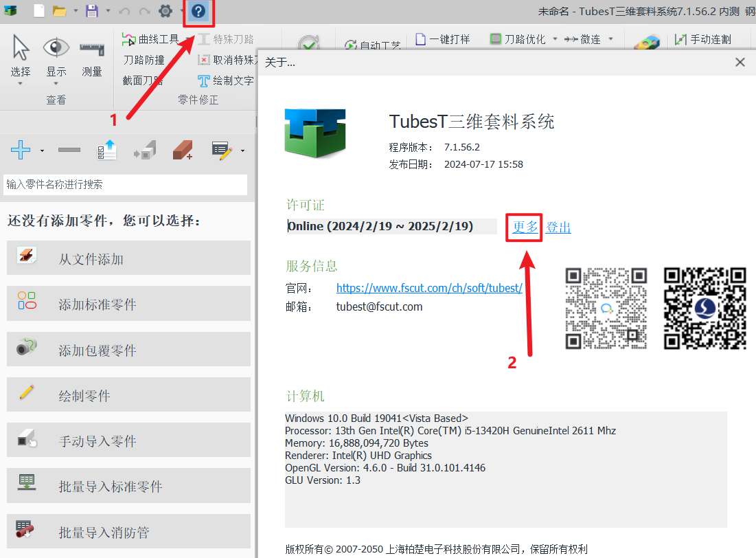Click the TubesT app logo in title bar
756x558 pixels.
(x=10, y=10)
